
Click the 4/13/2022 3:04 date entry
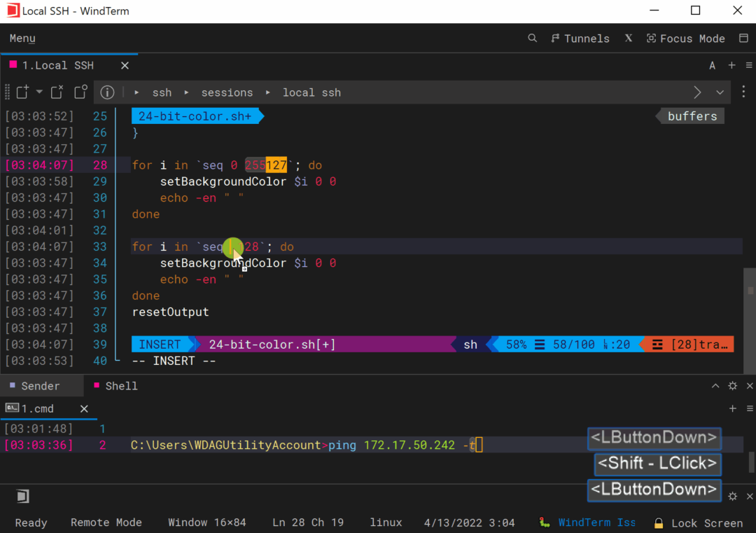pyautogui.click(x=469, y=523)
